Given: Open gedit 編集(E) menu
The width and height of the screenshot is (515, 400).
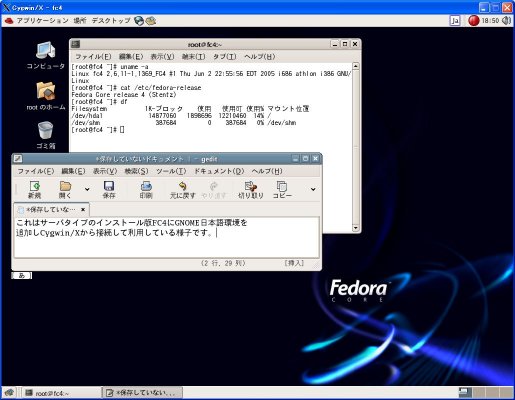Looking at the screenshot, I should (73, 171).
